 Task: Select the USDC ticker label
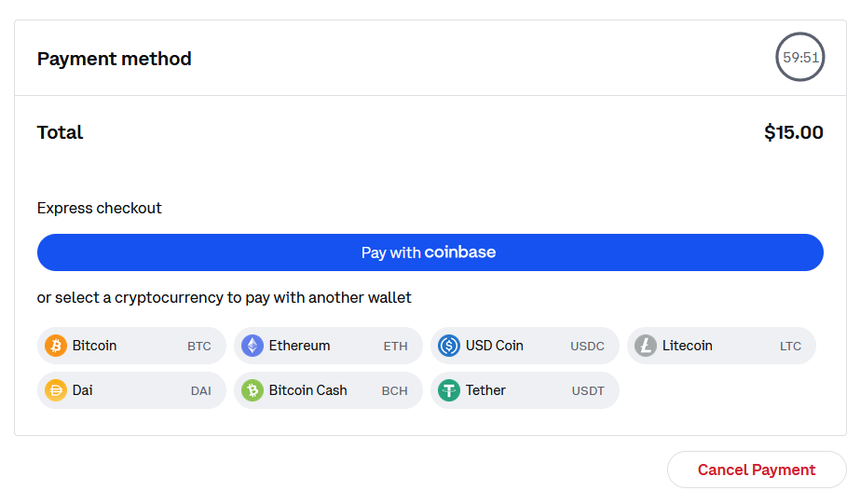587,347
